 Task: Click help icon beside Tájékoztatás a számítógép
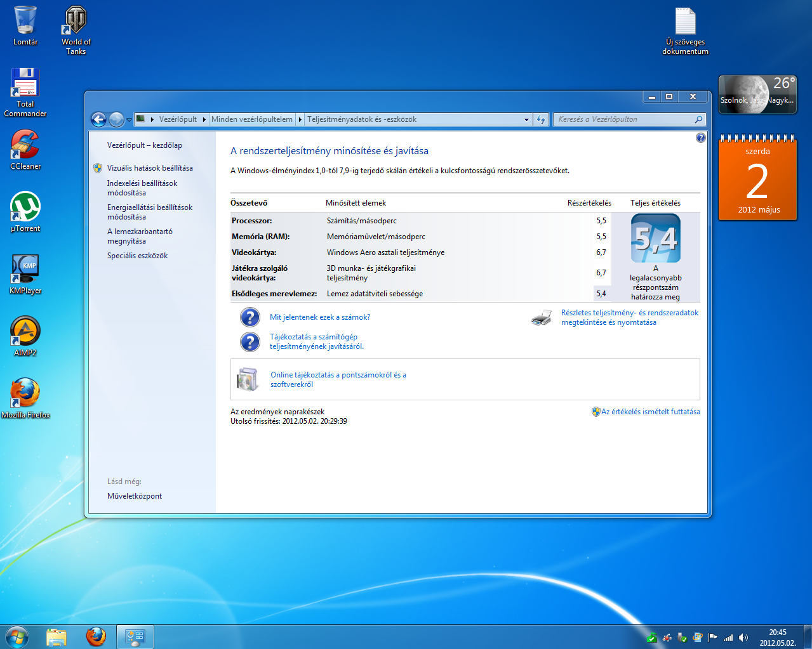coord(250,342)
